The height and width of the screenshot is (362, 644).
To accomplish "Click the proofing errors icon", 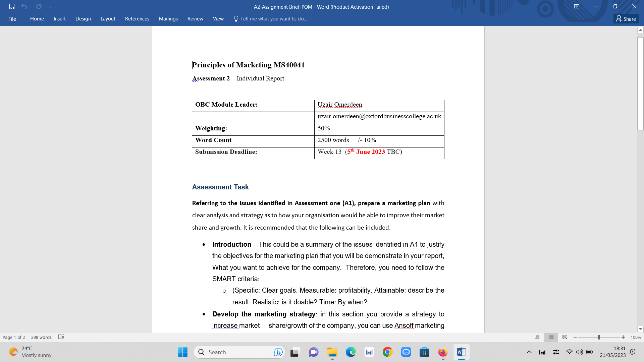I will (61, 337).
